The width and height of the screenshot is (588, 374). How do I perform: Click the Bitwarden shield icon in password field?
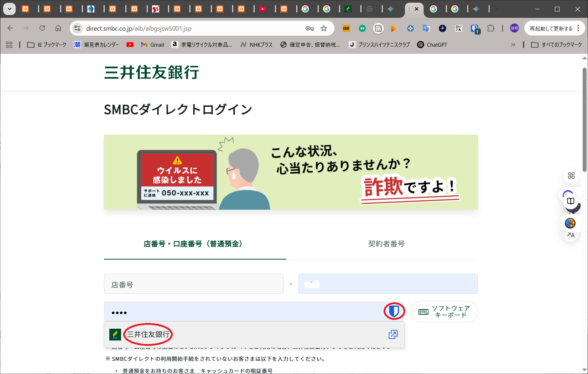tap(394, 311)
